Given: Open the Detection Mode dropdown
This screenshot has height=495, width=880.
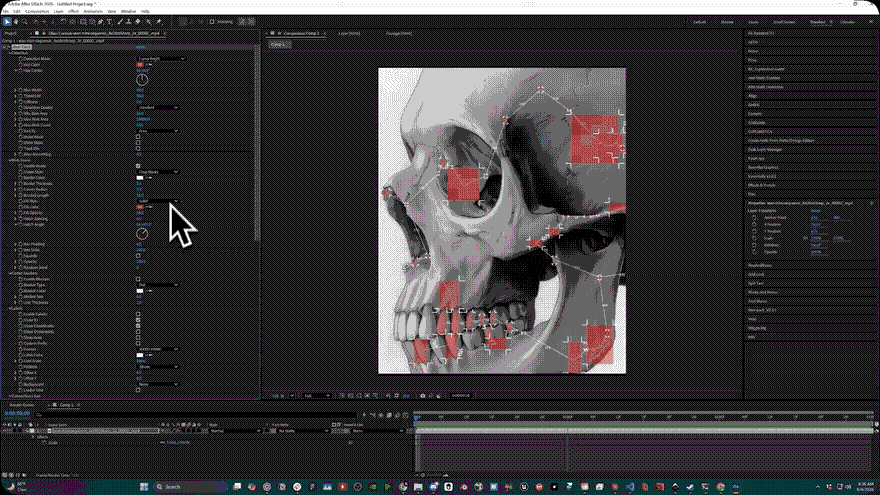Looking at the screenshot, I should pos(161,58).
